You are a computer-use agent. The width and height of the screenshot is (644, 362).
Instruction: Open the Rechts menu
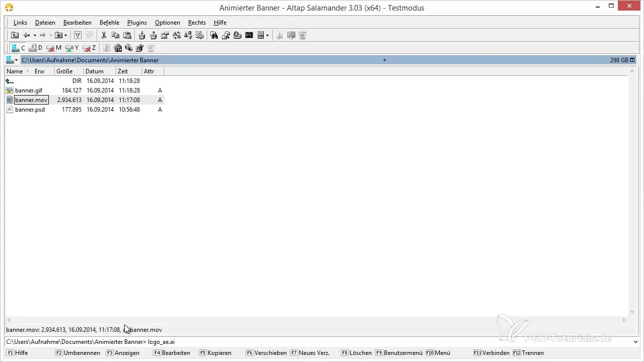[197, 23]
